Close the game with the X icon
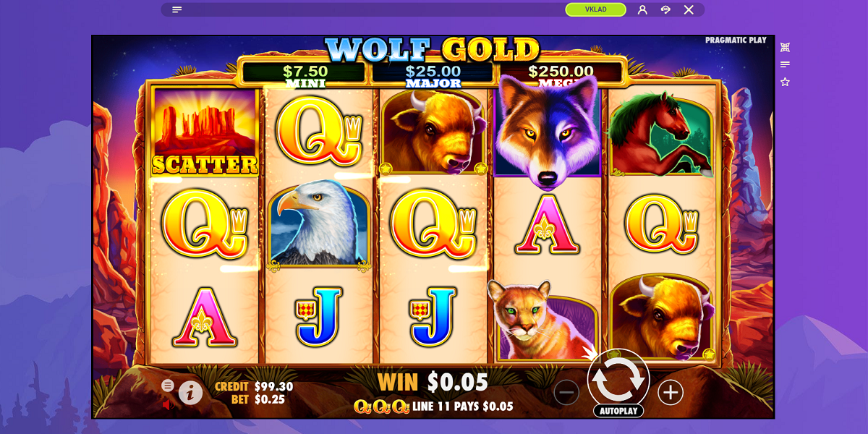 point(689,9)
